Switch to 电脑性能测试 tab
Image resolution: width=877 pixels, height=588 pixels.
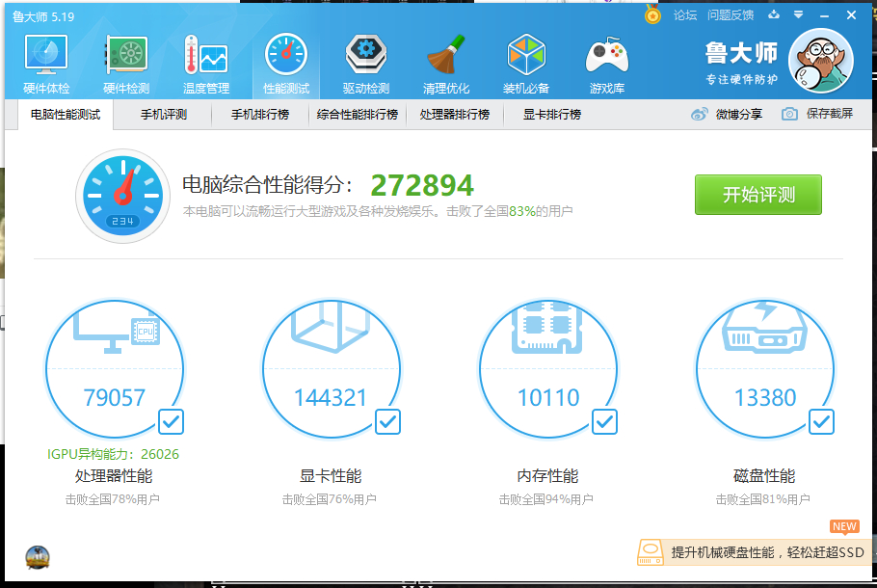coord(66,115)
